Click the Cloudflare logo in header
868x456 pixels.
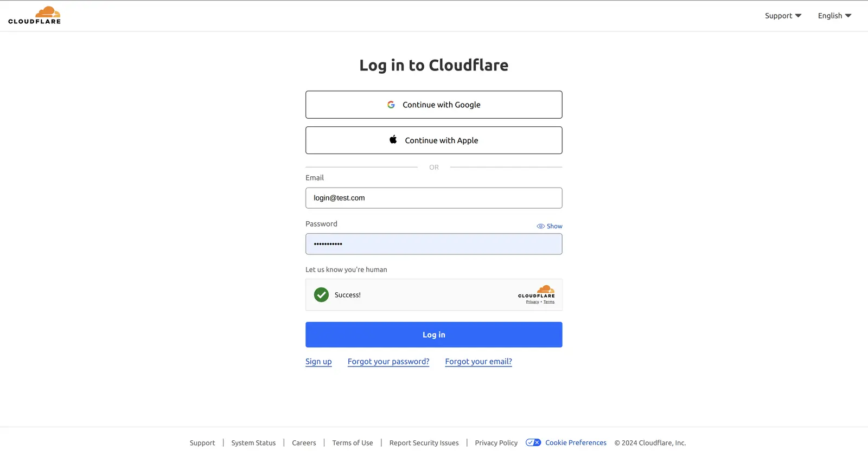click(x=34, y=15)
